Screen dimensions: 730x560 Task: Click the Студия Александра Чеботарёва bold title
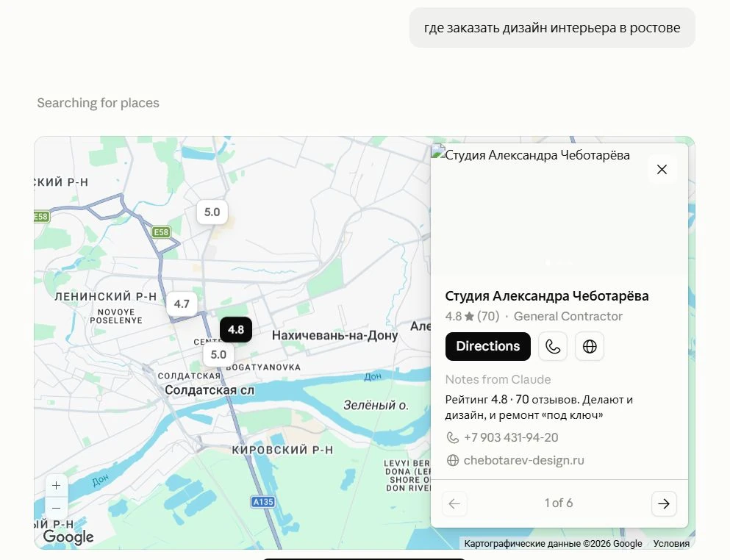pos(546,296)
